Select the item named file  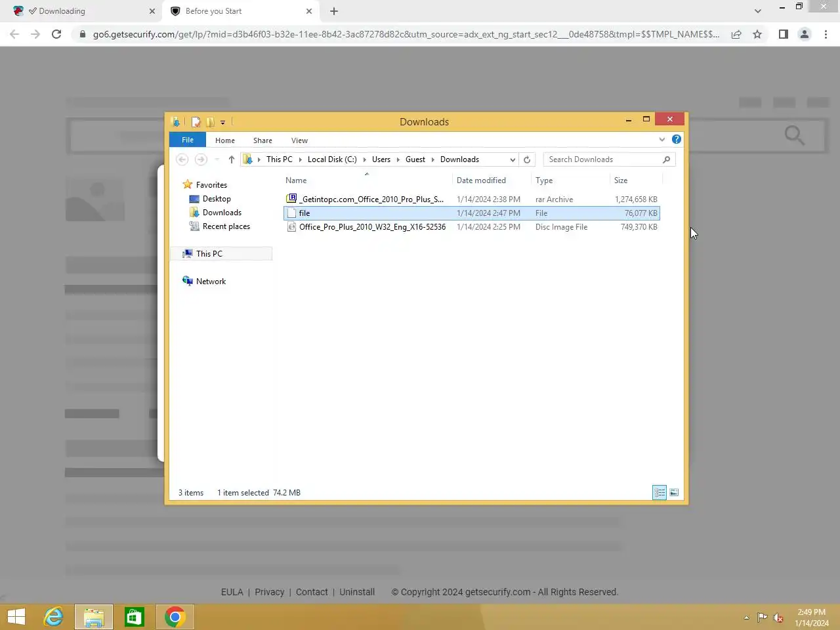pos(471,213)
